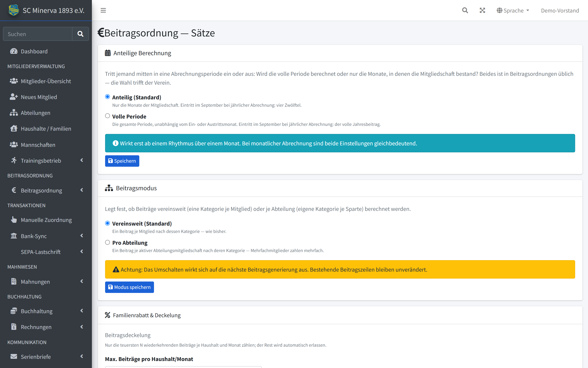Screen dimensions: 588x368
Task: Click the Dashboard gauge icon
Action: tap(14, 51)
